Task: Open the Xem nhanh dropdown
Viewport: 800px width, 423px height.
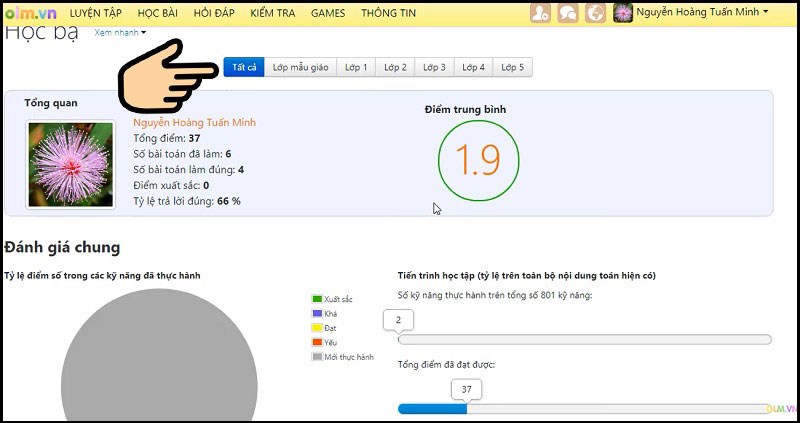Action: click(120, 33)
